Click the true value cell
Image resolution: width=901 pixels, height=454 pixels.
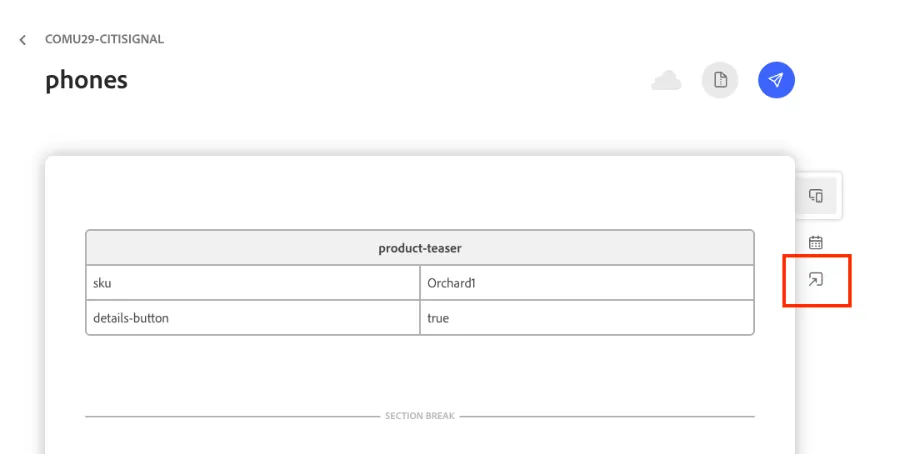click(x=587, y=318)
